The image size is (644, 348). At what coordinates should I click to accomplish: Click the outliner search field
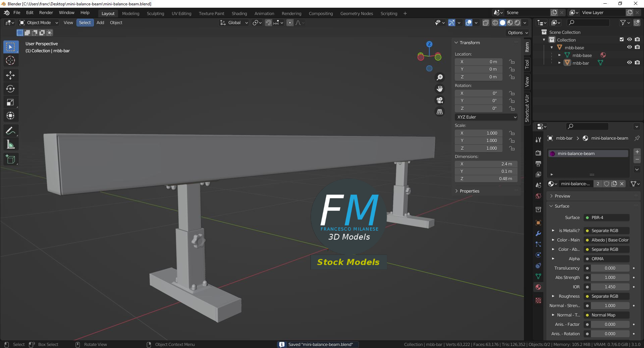point(588,22)
